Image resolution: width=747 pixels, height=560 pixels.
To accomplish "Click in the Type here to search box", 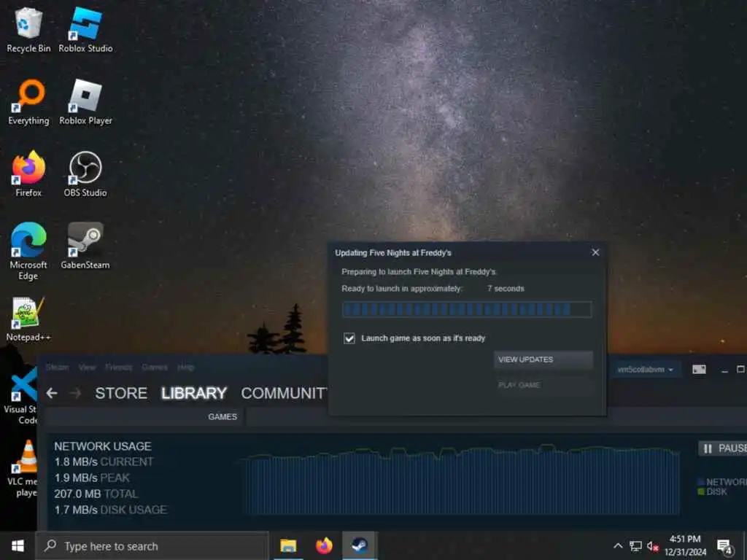I will [152, 545].
